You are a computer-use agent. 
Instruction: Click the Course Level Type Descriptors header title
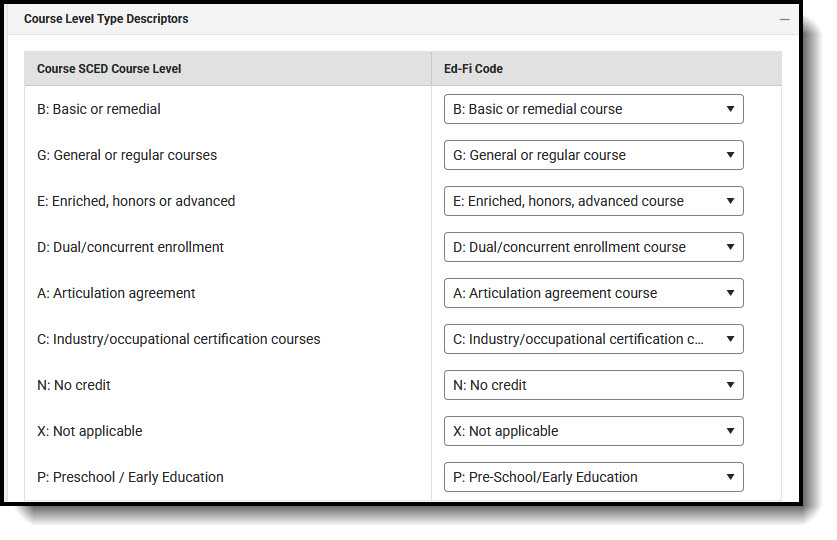[106, 19]
